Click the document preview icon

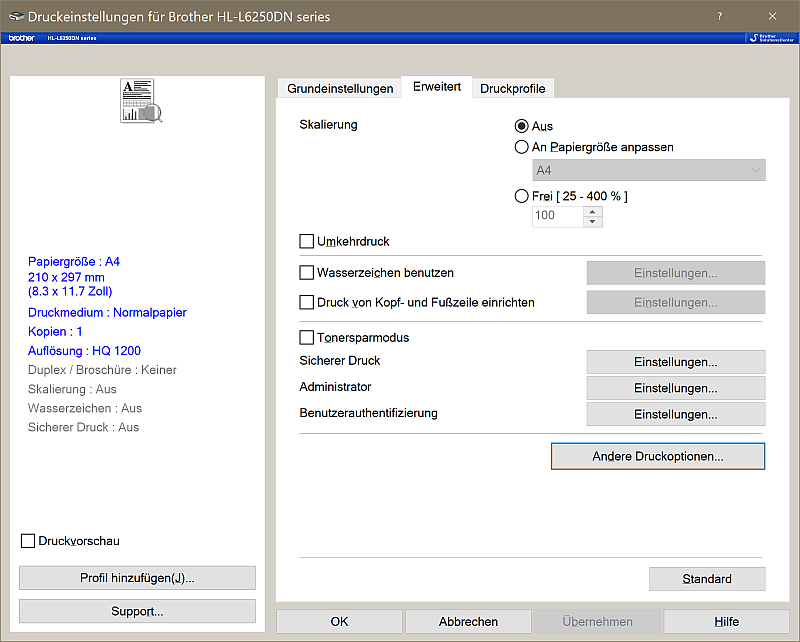(141, 101)
